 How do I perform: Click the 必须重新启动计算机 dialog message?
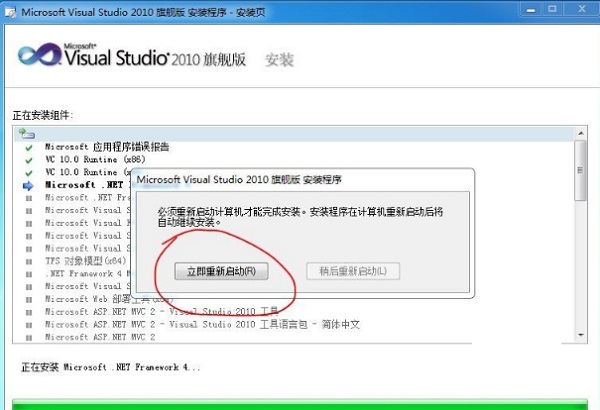300,217
